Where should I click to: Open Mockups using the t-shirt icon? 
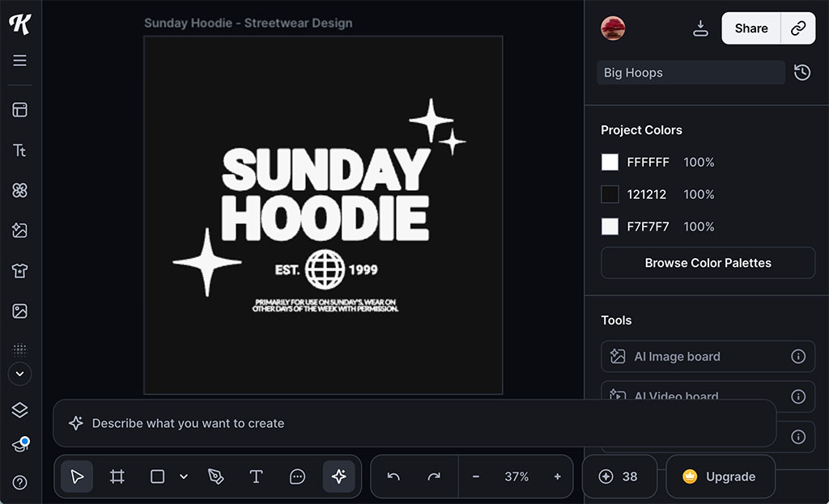pos(20,270)
